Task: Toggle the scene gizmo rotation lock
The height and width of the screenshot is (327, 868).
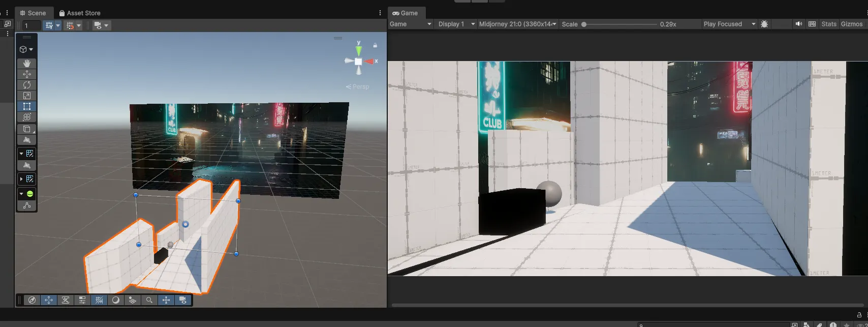Action: [375, 45]
